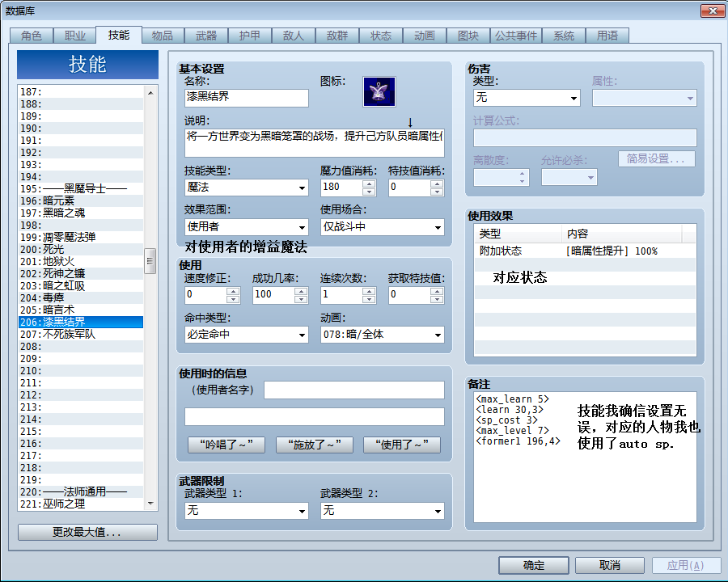Select skill 221:巫师之理

[x=81, y=504]
